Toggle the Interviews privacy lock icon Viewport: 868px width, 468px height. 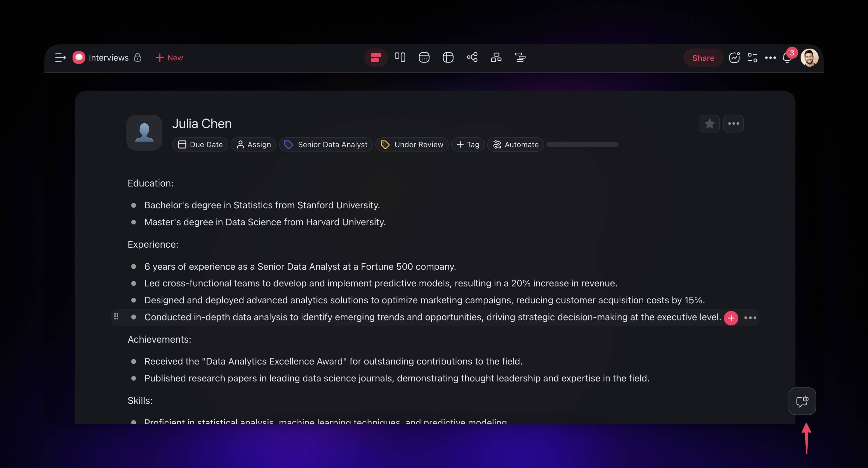pos(138,58)
